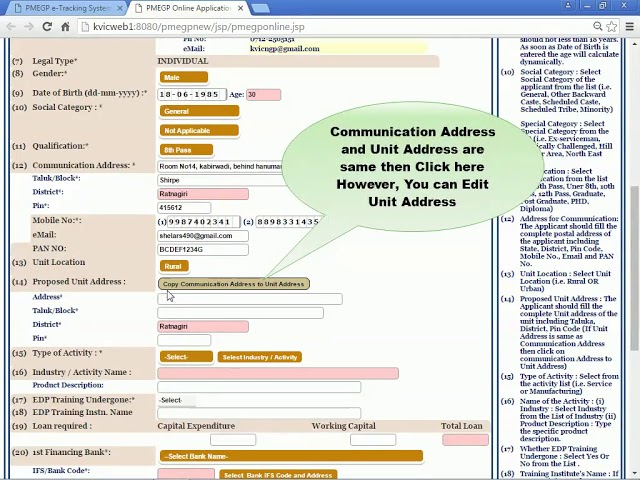
Task: Click the empty unit Taluk/Block field
Action: point(240,313)
